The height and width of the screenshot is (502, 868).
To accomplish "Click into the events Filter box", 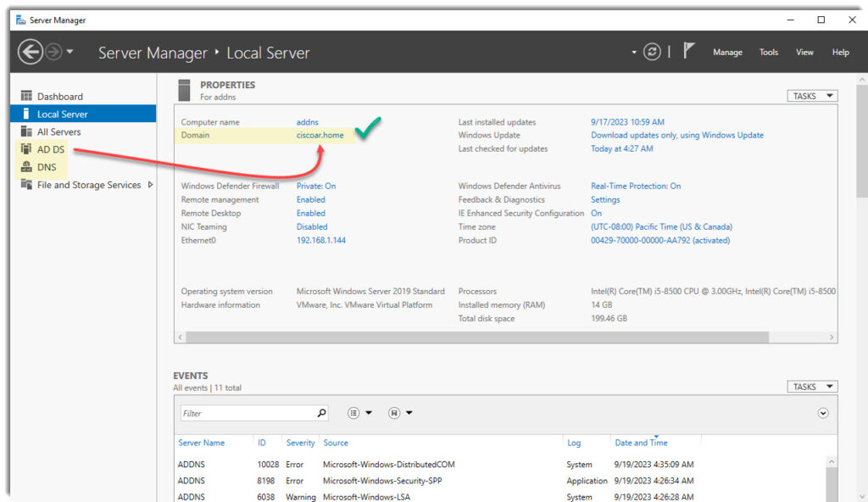I will (248, 413).
